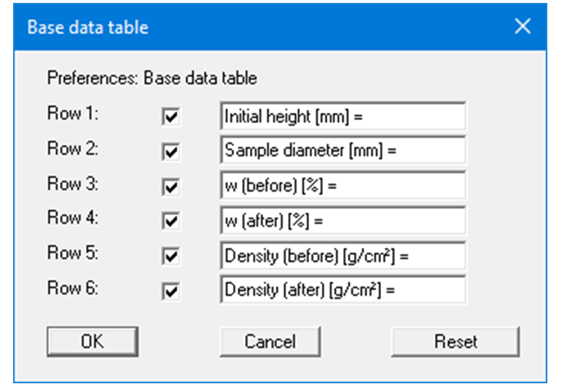Click the Preferences: Base data table label
This screenshot has width=567, height=392.
(152, 78)
